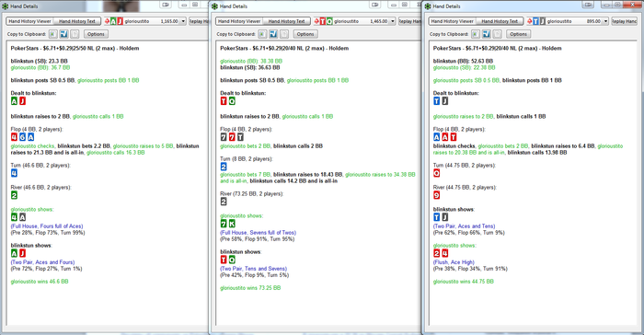Click 'Full House, Fours full of Aces' text

point(47,226)
